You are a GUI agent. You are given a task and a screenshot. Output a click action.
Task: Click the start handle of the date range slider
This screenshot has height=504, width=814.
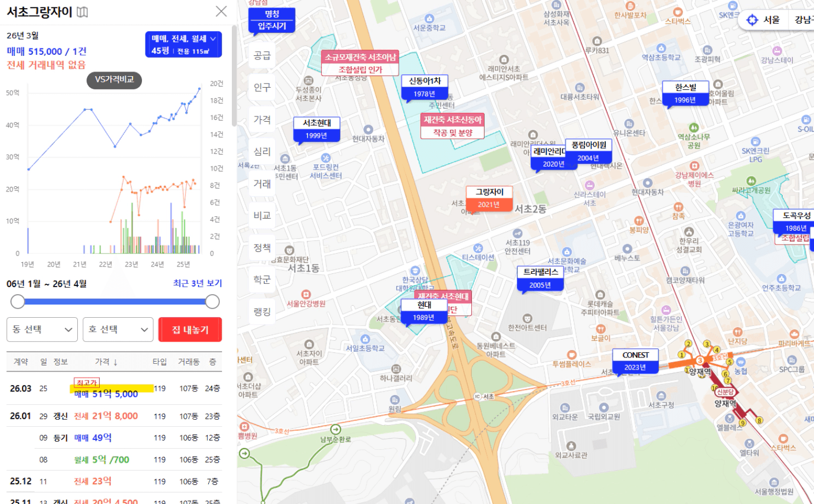click(18, 302)
